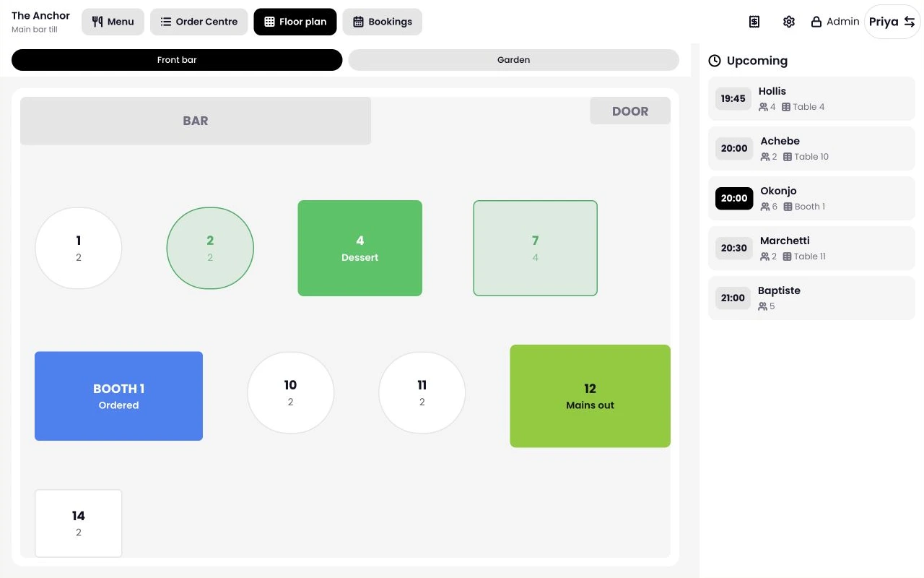924x578 pixels.
Task: Click the table icon in Hollis booking
Action: pos(786,107)
